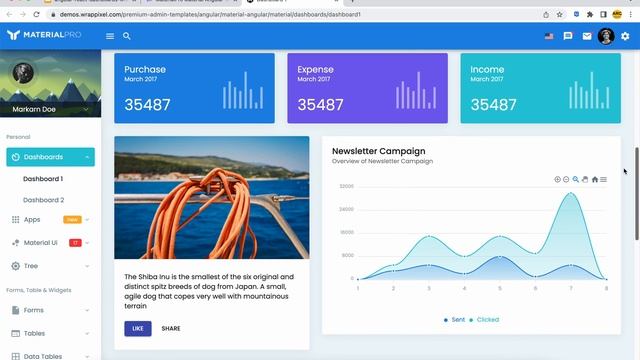The height and width of the screenshot is (360, 640).
Task: Open the Forms sidebar menu
Action: click(x=51, y=310)
